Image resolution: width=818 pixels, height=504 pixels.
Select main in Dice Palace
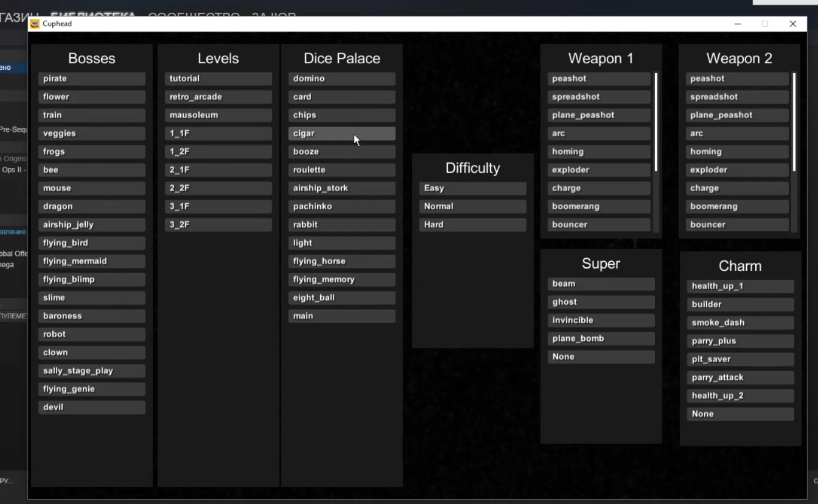[342, 317]
